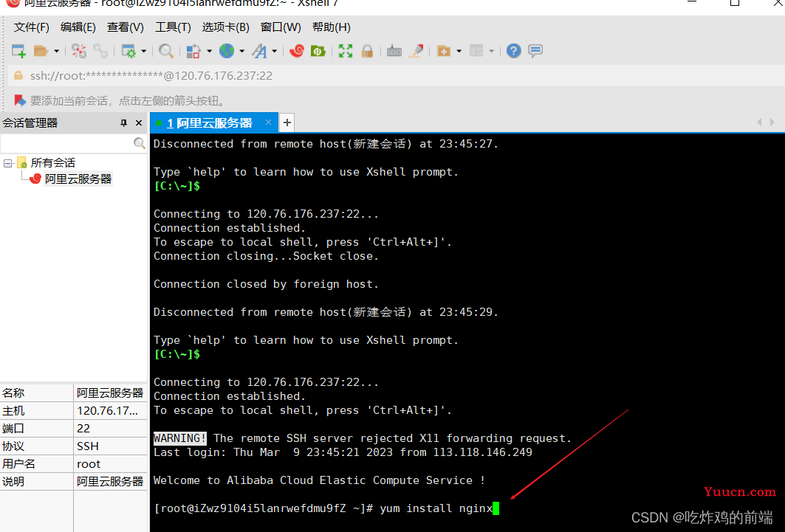Click the red Xshell swirl icon
Image resolution: width=785 pixels, height=532 pixels.
[296, 50]
